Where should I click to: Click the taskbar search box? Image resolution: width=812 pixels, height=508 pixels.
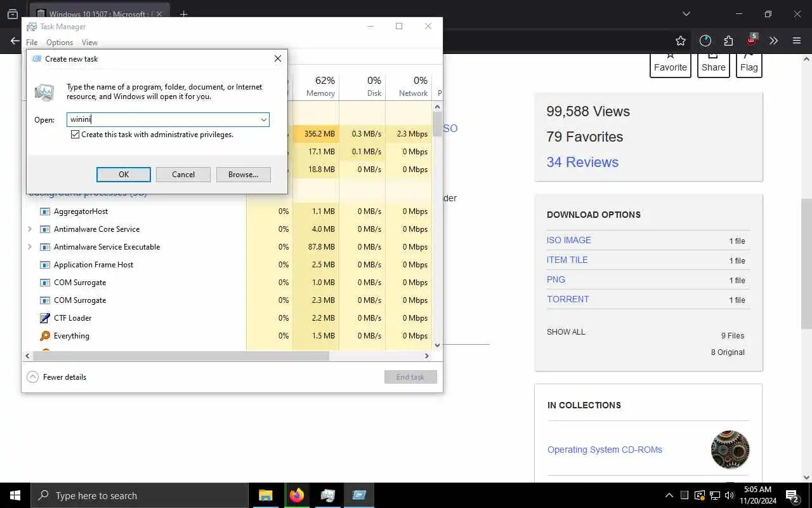coord(139,495)
